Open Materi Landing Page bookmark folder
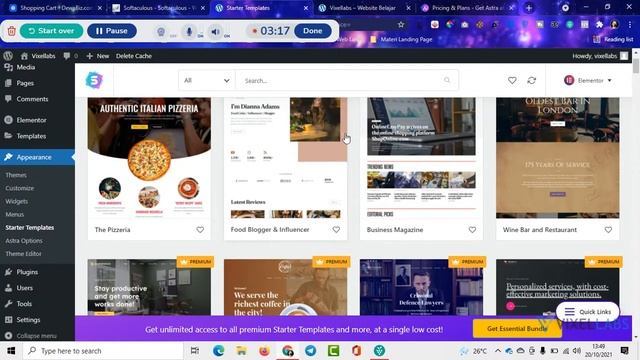 401,40
